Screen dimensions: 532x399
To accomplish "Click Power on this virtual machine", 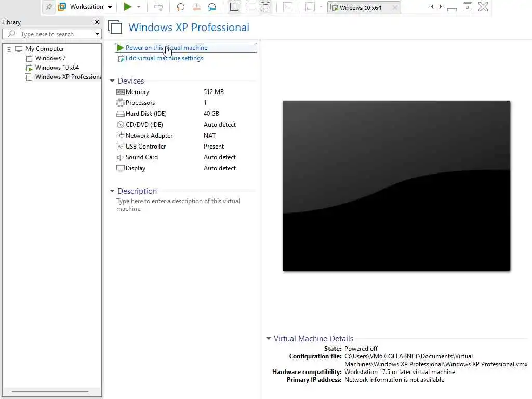I will pyautogui.click(x=186, y=48).
